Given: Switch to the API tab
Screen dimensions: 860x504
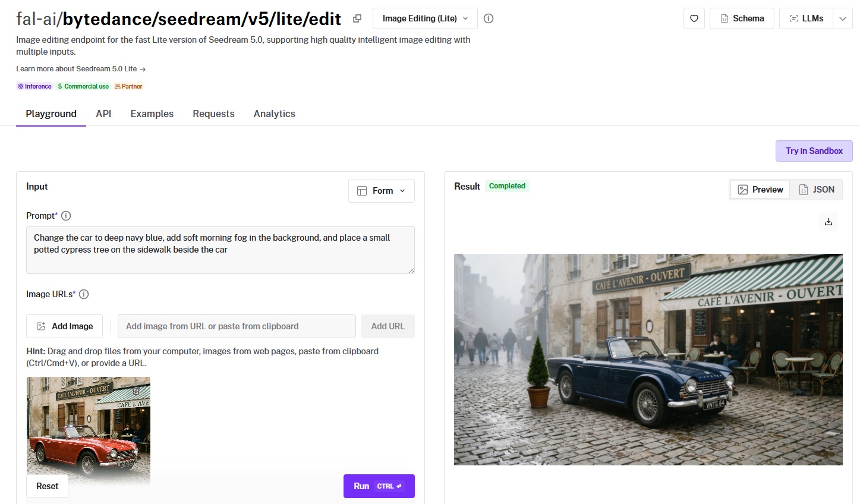Looking at the screenshot, I should 103,114.
